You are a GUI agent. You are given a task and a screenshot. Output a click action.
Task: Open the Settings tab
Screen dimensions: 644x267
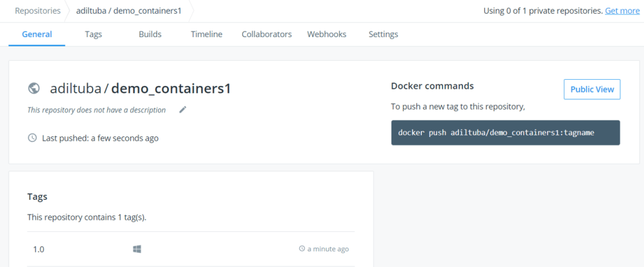(383, 34)
